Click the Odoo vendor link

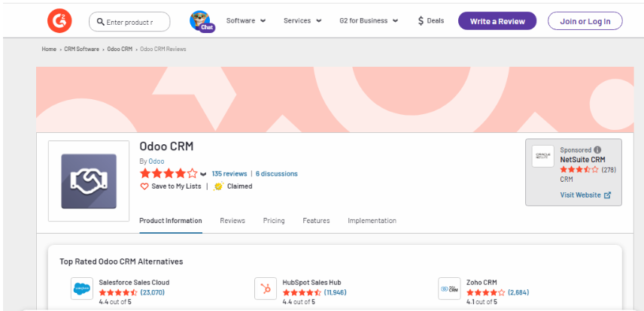(x=156, y=162)
